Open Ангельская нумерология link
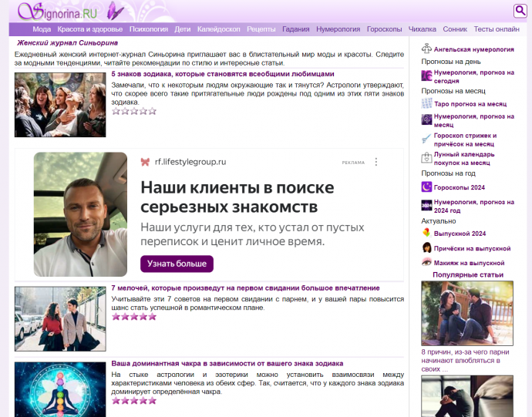The width and height of the screenshot is (532, 417). tap(474, 49)
